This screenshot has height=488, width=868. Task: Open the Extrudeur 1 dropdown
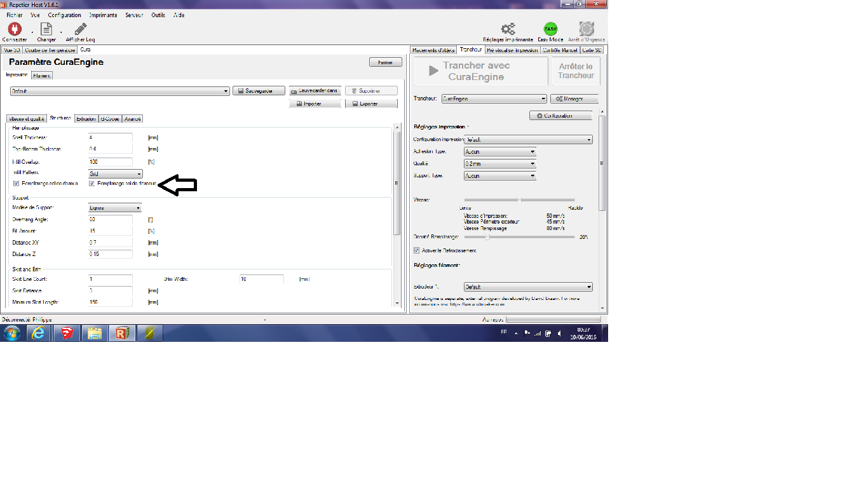(x=528, y=287)
